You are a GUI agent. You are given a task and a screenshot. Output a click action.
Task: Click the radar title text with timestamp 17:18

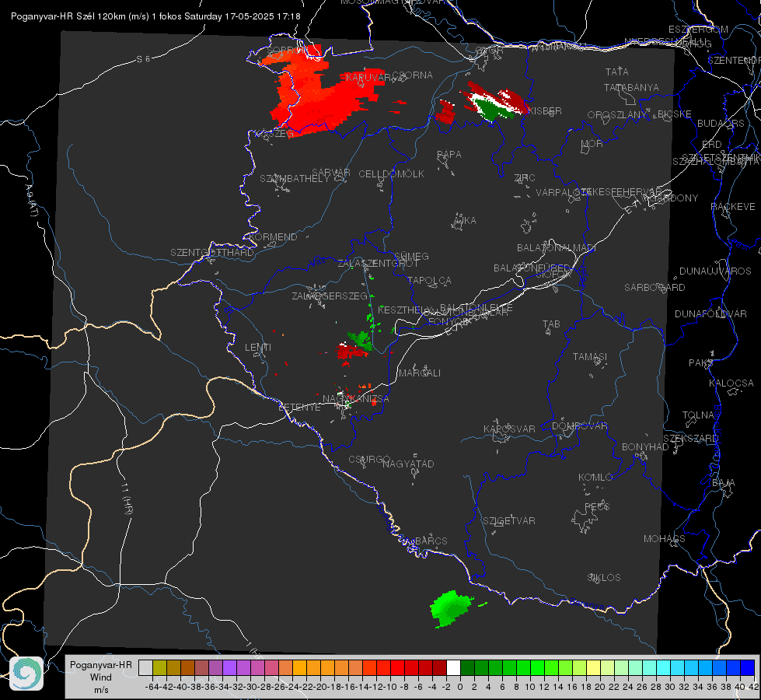pyautogui.click(x=155, y=16)
